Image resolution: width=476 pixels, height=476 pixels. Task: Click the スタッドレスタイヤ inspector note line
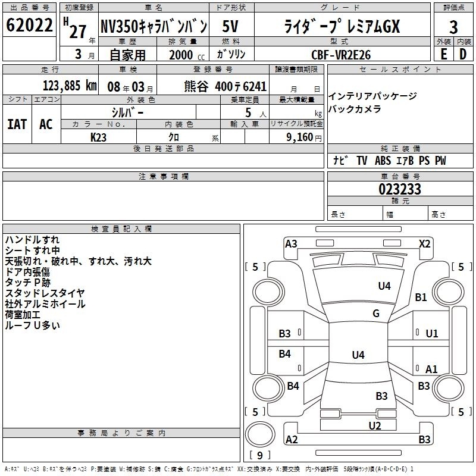45,293
